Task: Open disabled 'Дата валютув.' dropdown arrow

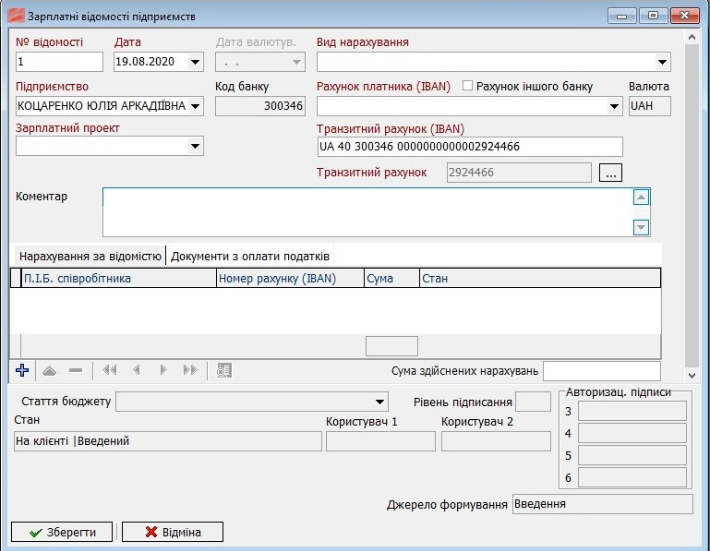Action: (297, 62)
